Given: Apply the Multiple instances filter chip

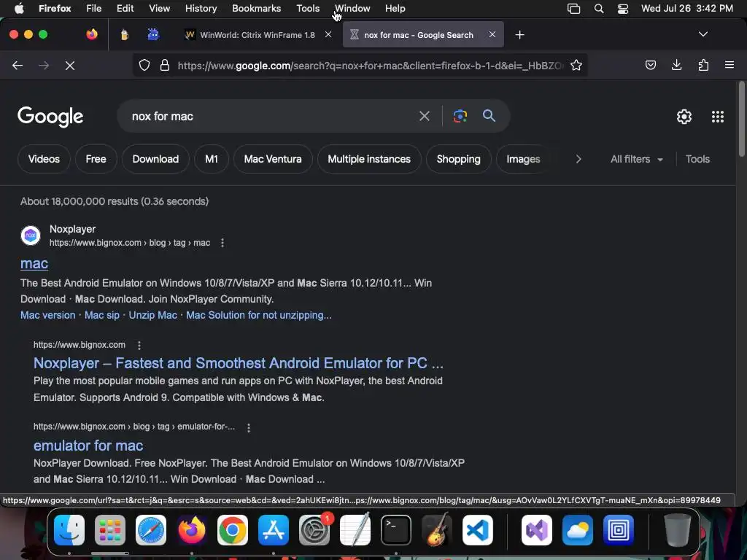Looking at the screenshot, I should coord(369,159).
